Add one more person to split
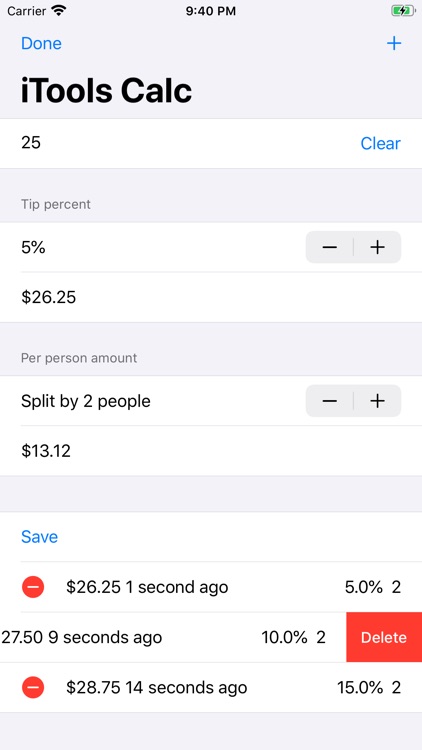Image resolution: width=422 pixels, height=750 pixels. [x=378, y=401]
